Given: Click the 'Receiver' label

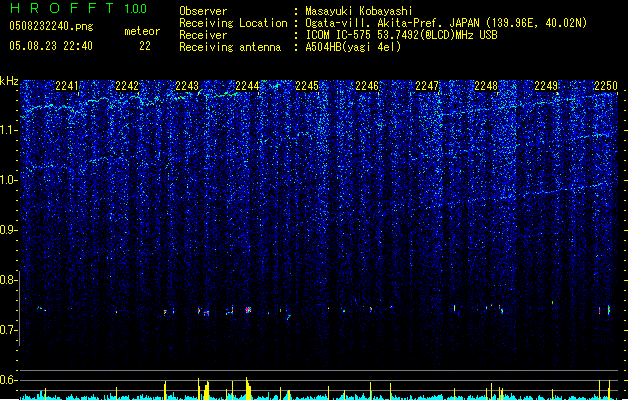Looking at the screenshot, I should [203, 35].
